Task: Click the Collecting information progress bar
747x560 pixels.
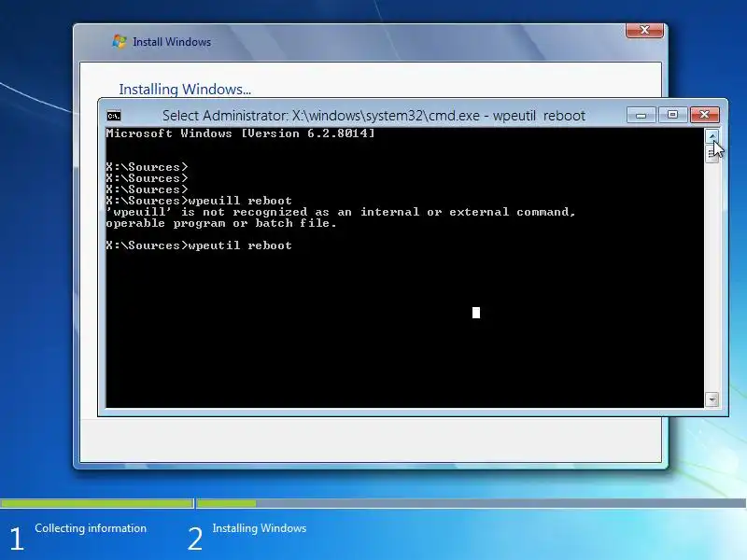Action: coord(97,503)
